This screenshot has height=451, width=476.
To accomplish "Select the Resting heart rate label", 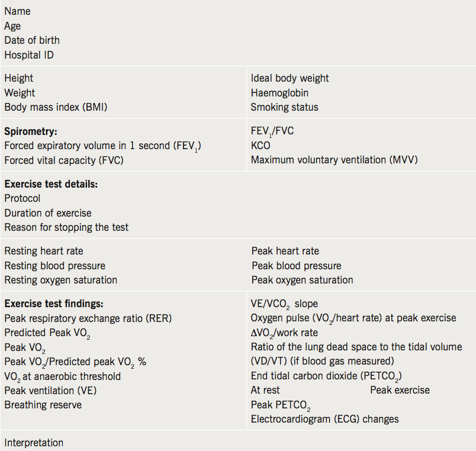I will (44, 251).
